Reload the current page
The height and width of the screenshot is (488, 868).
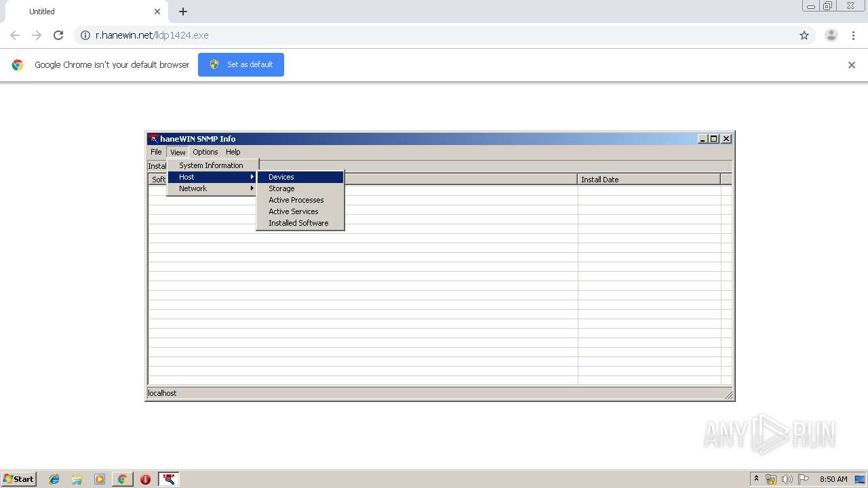pyautogui.click(x=58, y=35)
